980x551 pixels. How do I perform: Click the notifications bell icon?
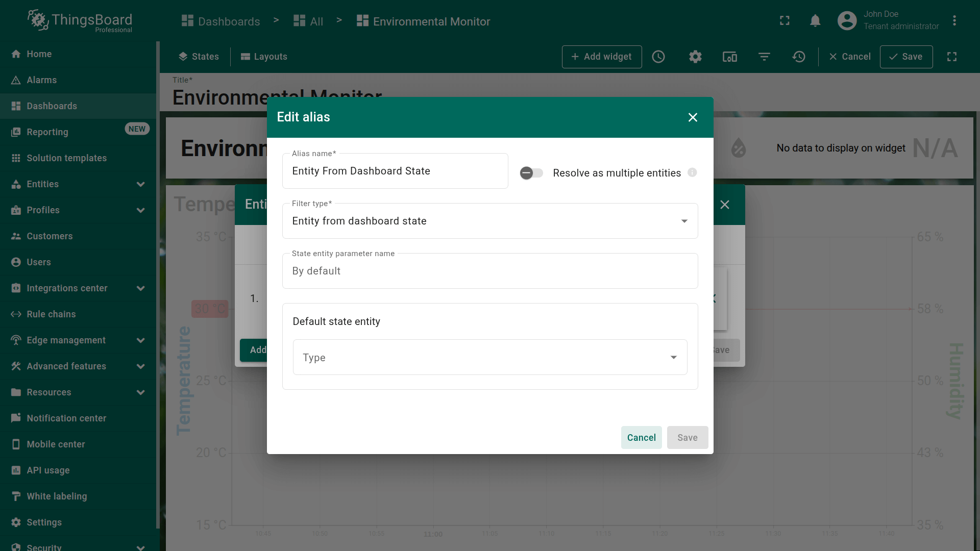815,21
